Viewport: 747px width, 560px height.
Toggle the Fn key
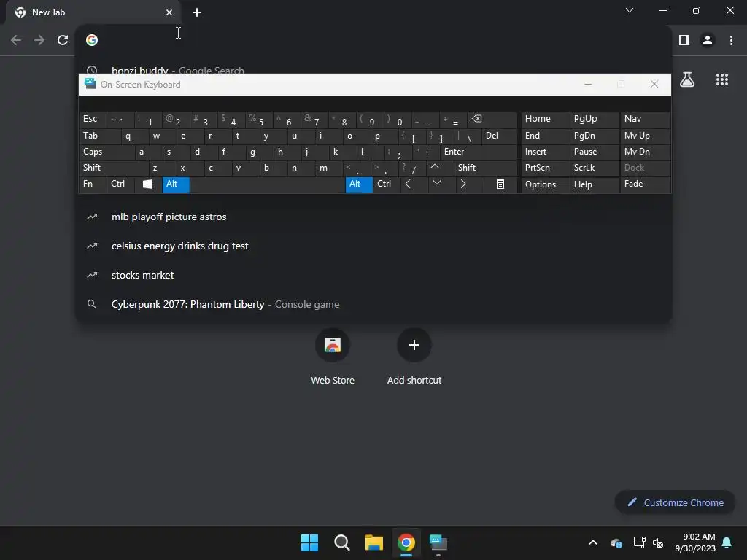click(93, 184)
